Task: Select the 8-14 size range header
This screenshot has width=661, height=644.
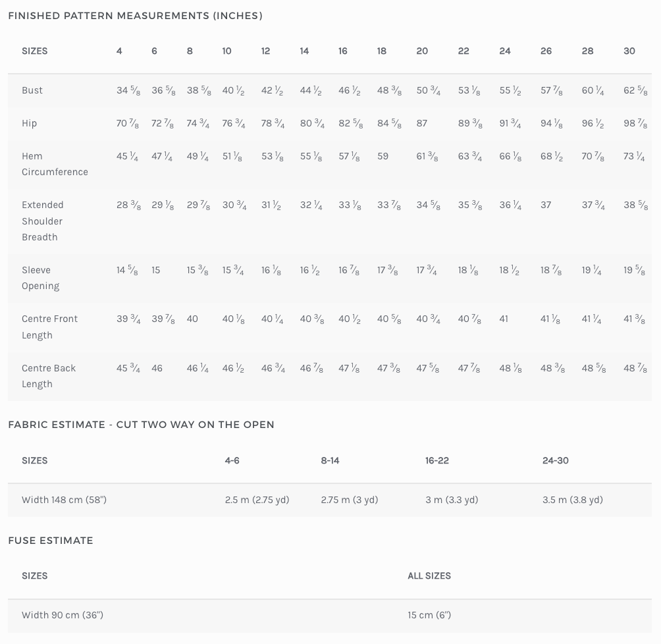Action: [x=330, y=460]
